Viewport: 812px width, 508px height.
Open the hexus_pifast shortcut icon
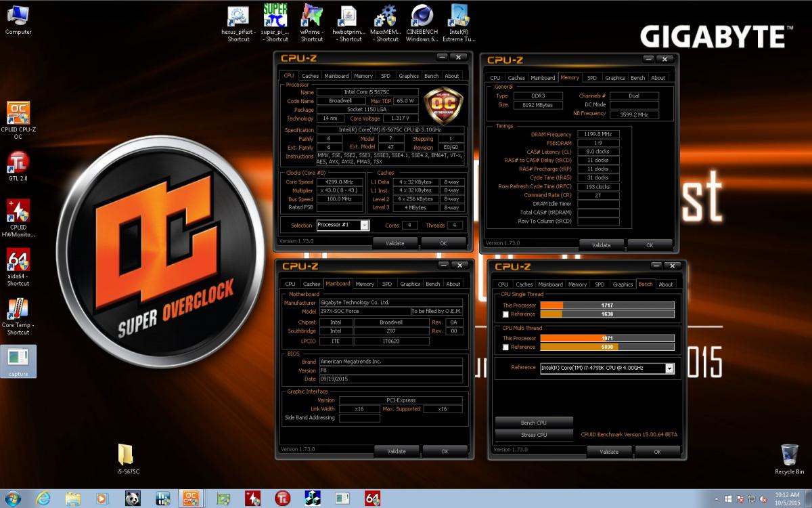tap(238, 24)
